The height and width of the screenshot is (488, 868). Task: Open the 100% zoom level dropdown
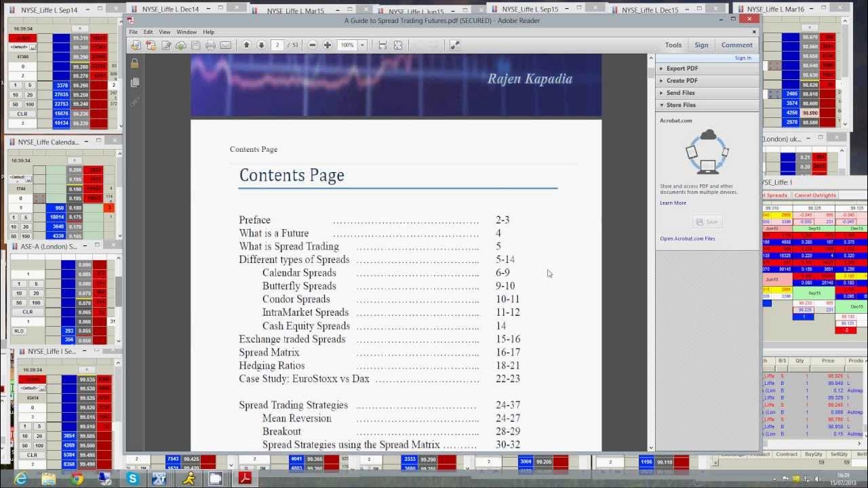362,45
